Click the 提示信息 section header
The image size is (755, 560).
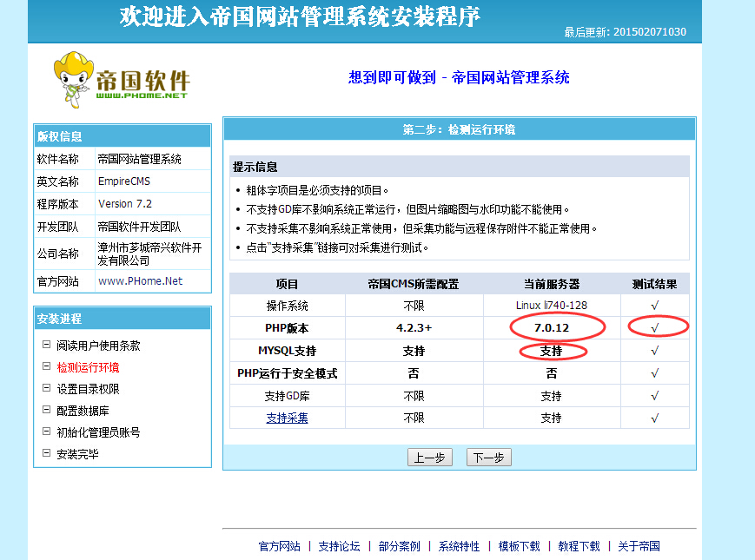255,167
